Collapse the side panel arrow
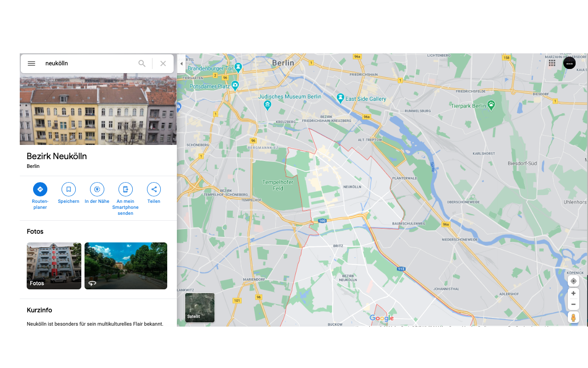Viewport: 588px width, 368px height. point(181,63)
